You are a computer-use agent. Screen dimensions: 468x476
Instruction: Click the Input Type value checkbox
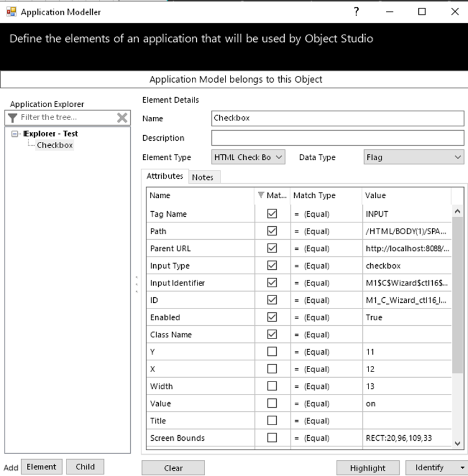click(383, 266)
